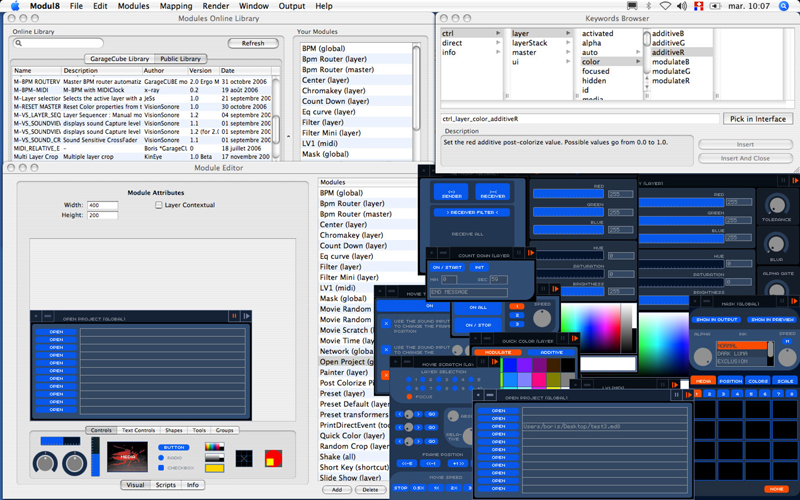This screenshot has height=500, width=800.
Task: Click ON / START in Count Down module
Action: point(447,267)
